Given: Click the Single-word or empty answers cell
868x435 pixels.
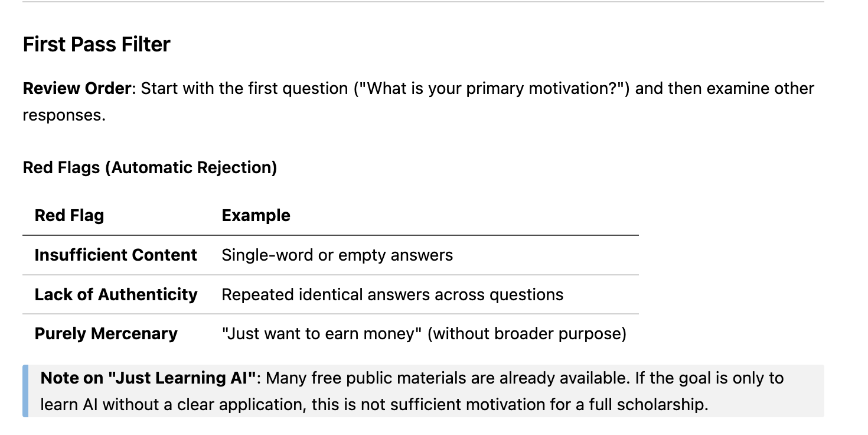Looking at the screenshot, I should (337, 255).
